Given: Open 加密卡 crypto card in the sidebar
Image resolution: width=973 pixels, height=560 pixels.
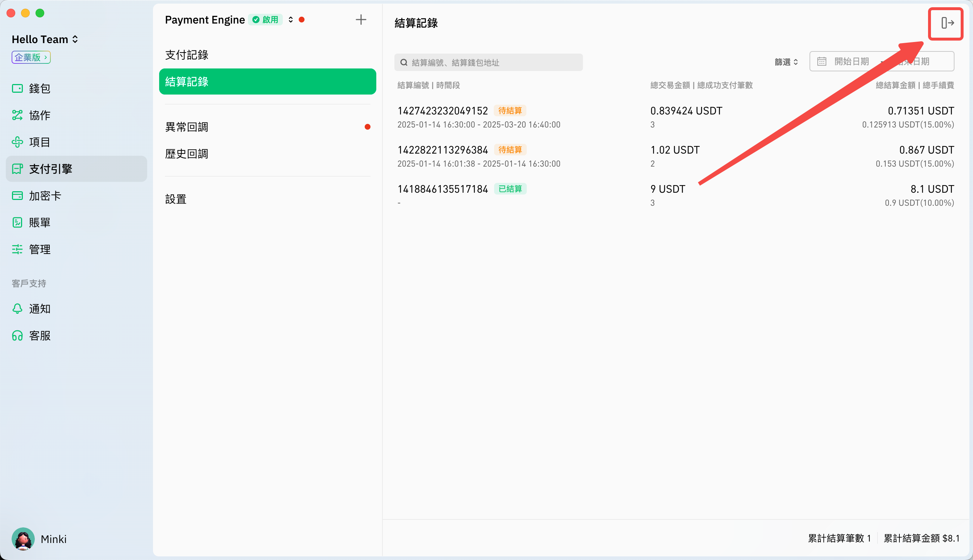Looking at the screenshot, I should [45, 196].
